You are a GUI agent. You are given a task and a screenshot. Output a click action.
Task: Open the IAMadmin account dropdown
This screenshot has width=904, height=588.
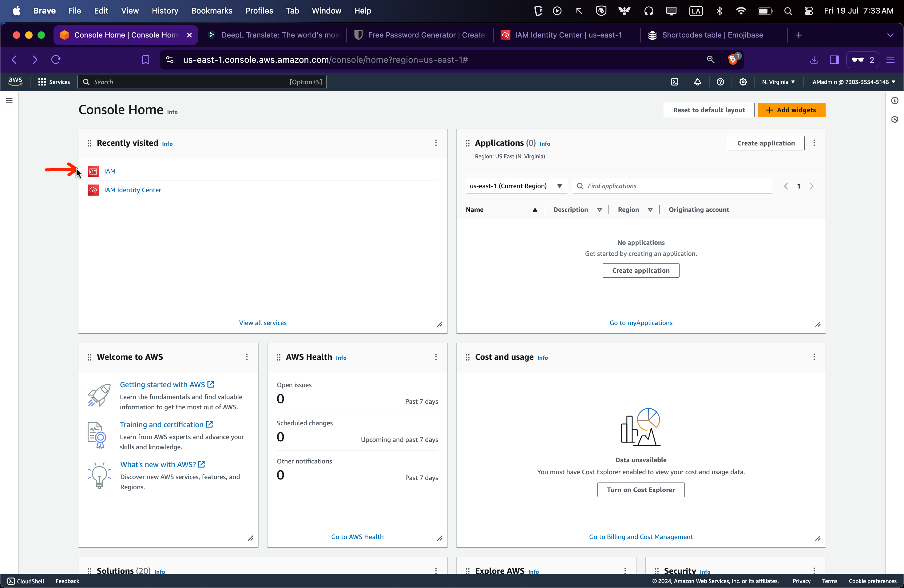853,82
